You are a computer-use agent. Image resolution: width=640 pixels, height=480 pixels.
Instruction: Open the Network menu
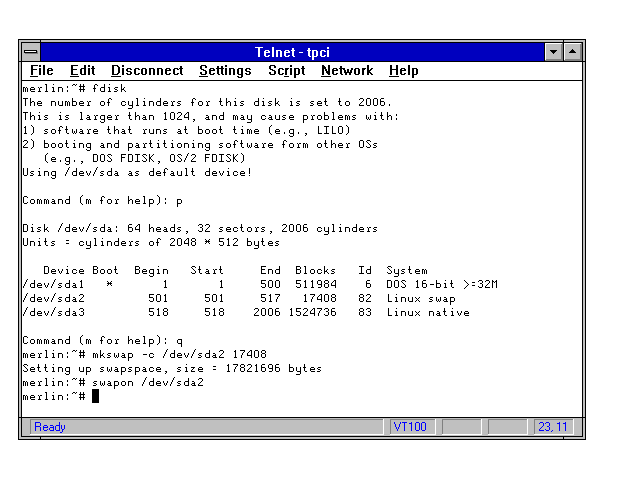pos(346,71)
